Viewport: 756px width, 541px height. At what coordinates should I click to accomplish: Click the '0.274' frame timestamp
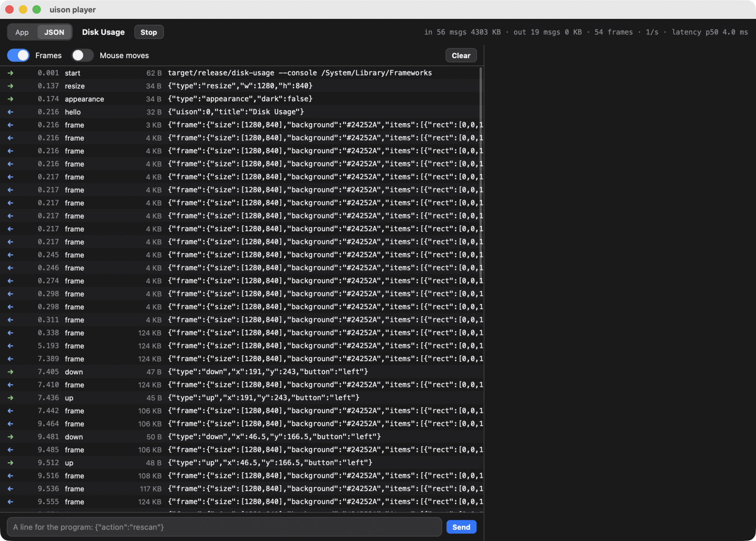pyautogui.click(x=48, y=281)
